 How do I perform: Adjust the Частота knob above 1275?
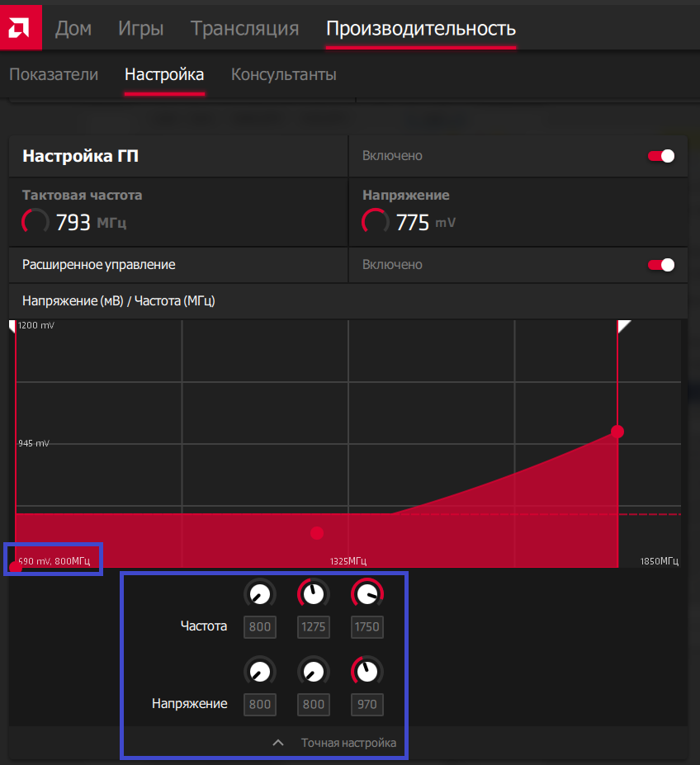coord(314,594)
